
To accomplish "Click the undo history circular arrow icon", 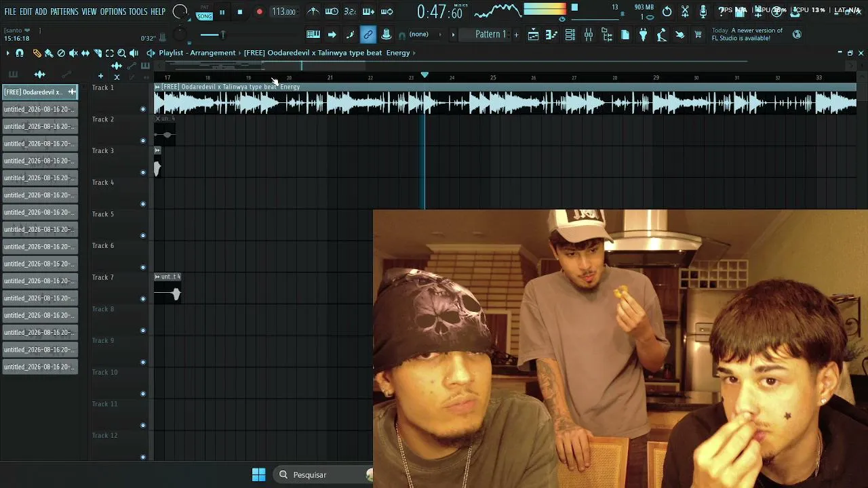I will coord(667,12).
